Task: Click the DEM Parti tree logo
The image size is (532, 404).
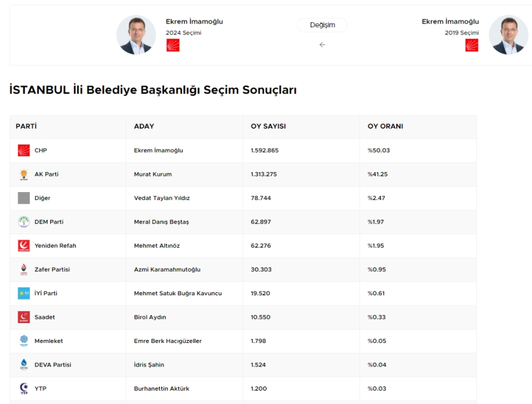Action: [24, 222]
